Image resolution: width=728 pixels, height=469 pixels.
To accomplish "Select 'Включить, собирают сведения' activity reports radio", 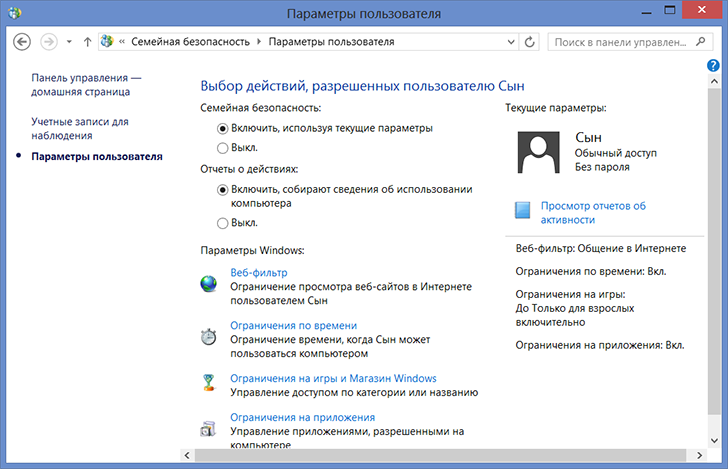I will [222, 189].
